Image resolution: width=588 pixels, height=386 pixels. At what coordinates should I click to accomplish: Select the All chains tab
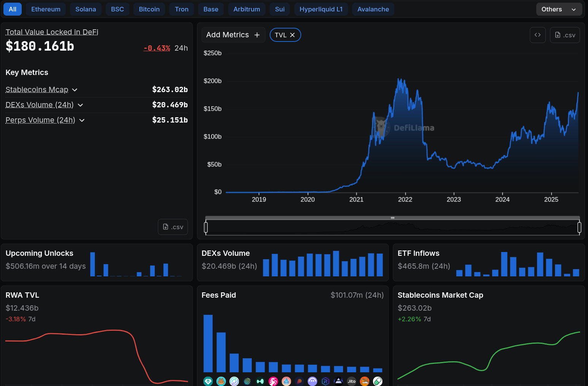click(x=13, y=9)
